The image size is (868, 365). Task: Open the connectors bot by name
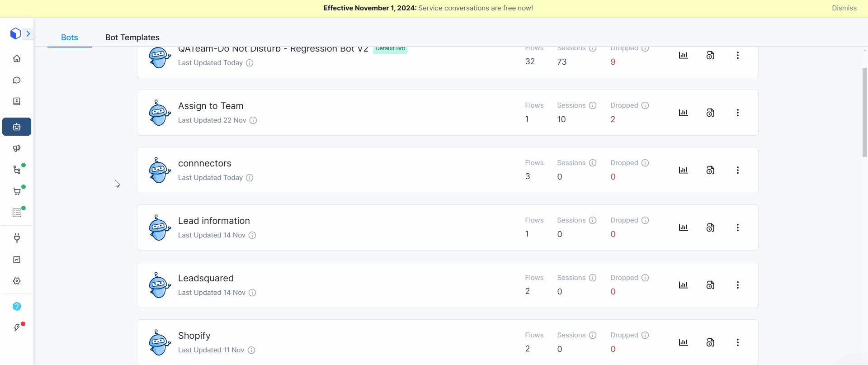pos(204,163)
